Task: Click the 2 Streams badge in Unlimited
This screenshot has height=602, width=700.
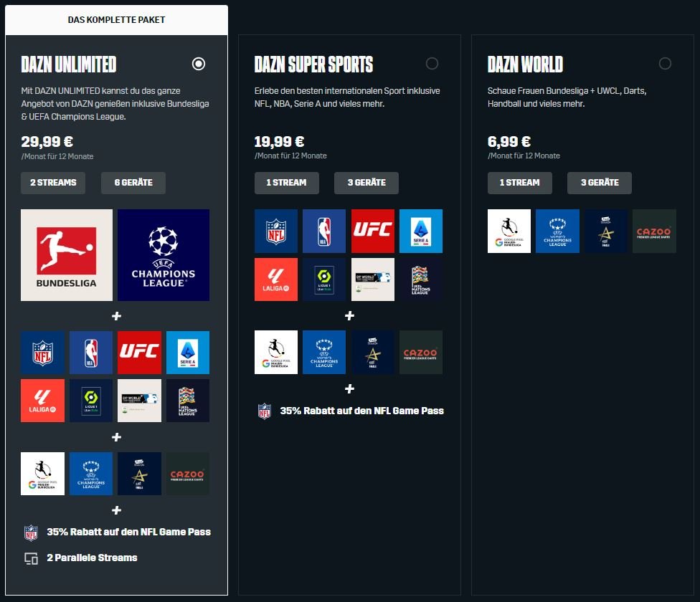Action: pyautogui.click(x=53, y=183)
